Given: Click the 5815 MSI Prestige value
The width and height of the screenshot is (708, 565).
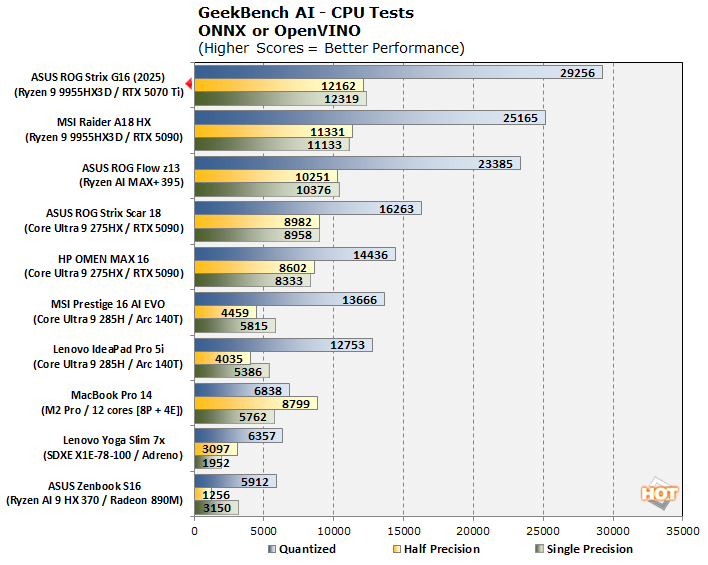Looking at the screenshot, I should tap(254, 326).
